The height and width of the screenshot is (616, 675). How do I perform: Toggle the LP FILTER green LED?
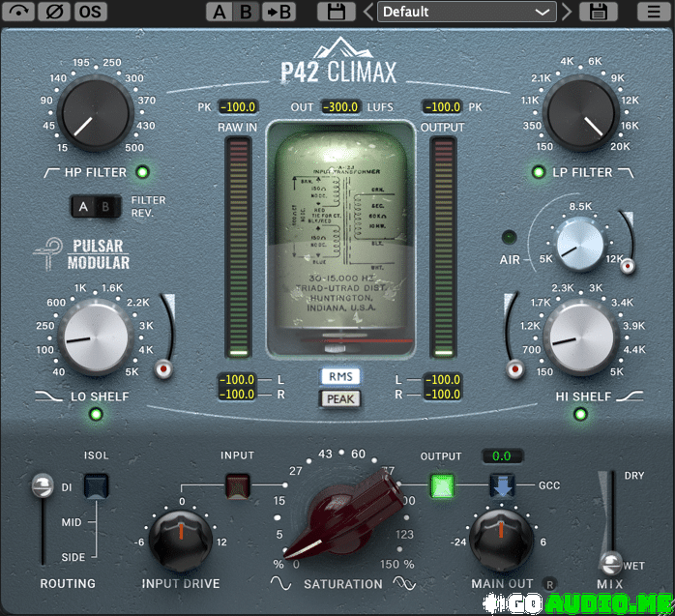pos(538,172)
